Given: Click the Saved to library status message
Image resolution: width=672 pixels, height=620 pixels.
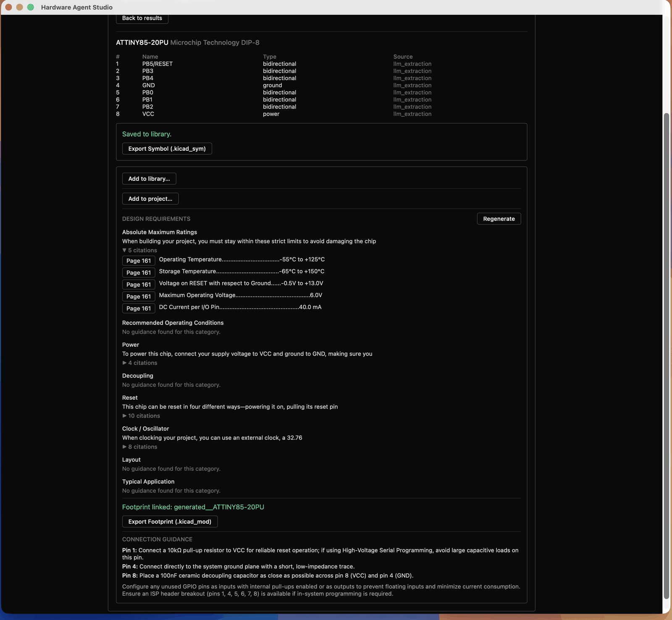Looking at the screenshot, I should [147, 134].
